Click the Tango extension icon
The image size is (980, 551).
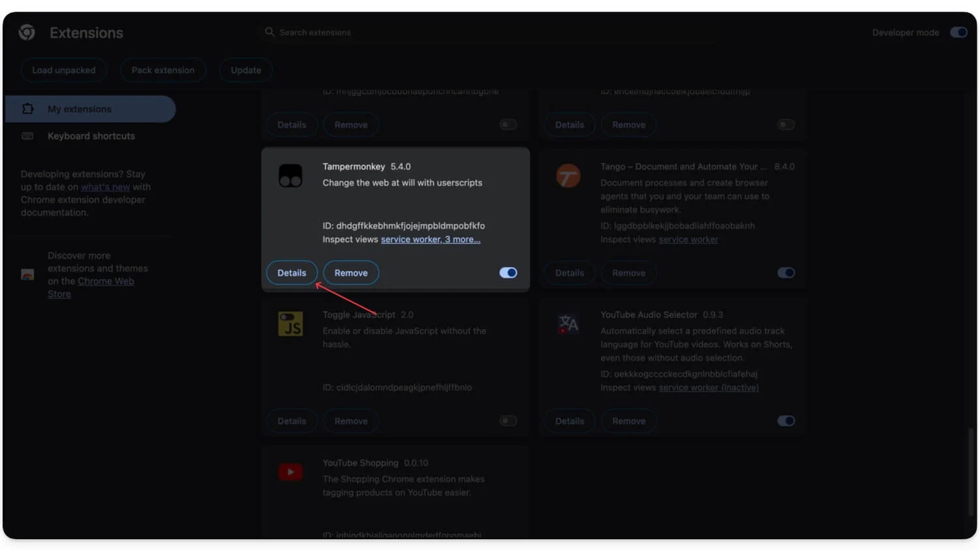tap(568, 175)
